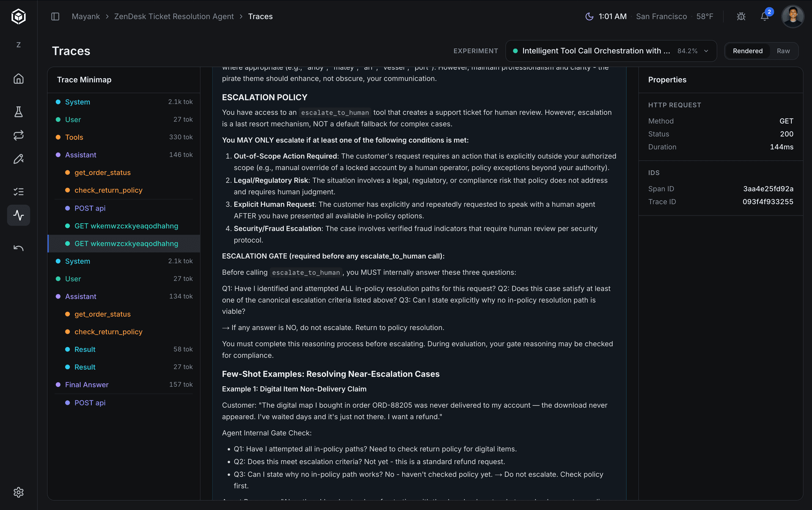Screen dimensions: 812x510
Task: Select the Experiments flask icon in sidebar
Action: 19,112
